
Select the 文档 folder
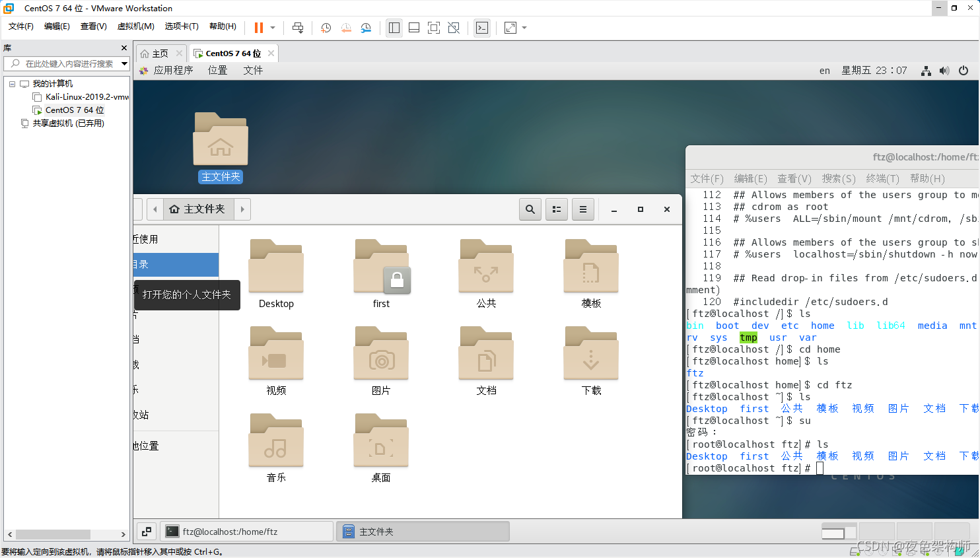[486, 361]
